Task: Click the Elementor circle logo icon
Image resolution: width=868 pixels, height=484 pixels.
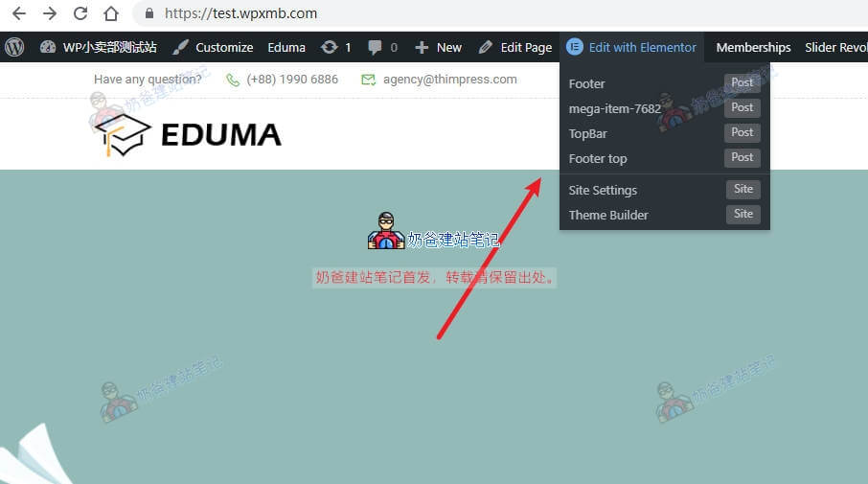Action: (575, 47)
